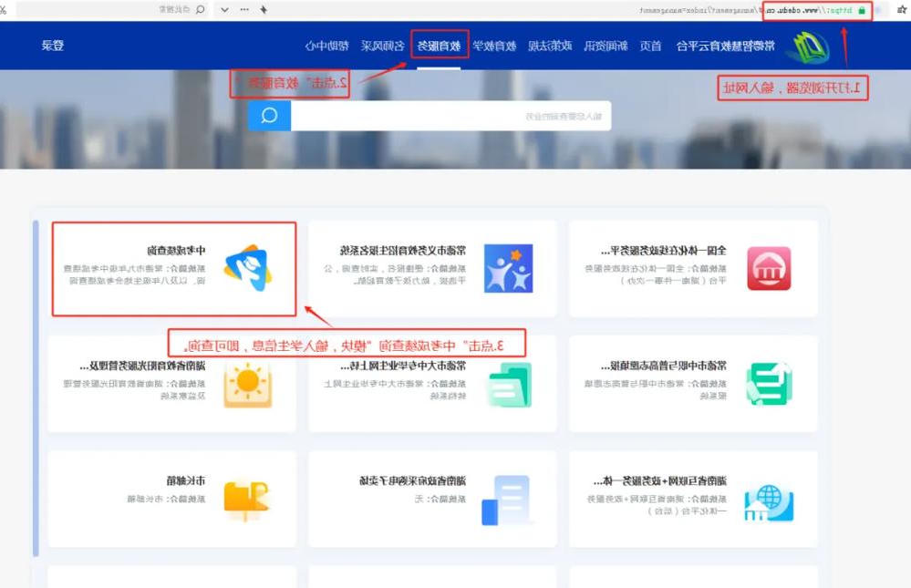
Task: Expand the browser toolbar chevron dropdown
Action: (x=225, y=10)
